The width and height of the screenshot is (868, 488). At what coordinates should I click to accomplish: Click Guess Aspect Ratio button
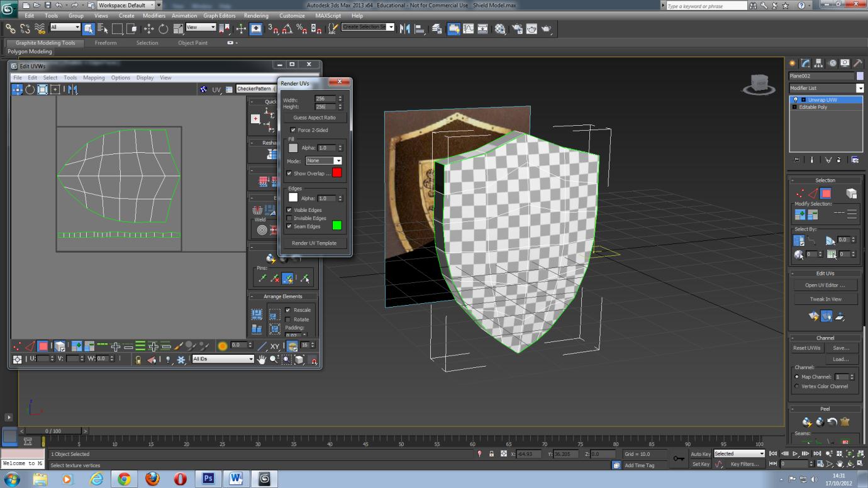pyautogui.click(x=314, y=118)
